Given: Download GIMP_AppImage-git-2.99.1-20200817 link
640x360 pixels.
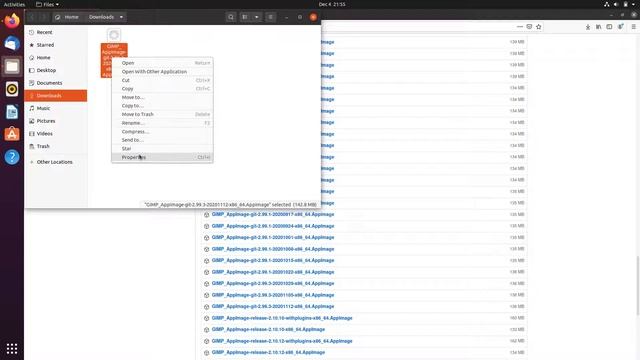Looking at the screenshot, I should pos(273,214).
